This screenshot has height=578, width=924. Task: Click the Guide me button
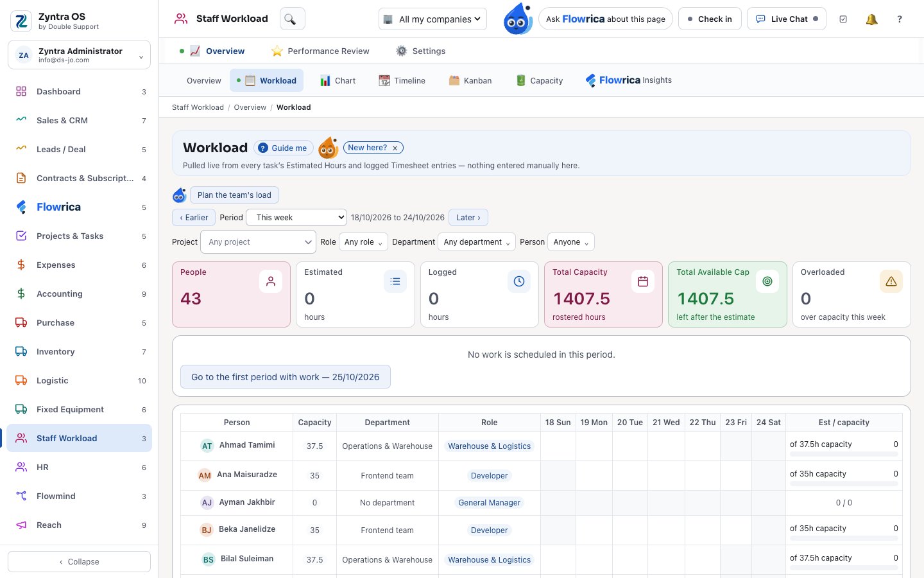tap(283, 148)
